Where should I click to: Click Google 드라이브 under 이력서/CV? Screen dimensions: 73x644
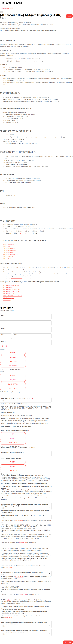pyautogui.click(x=13, y=361)
